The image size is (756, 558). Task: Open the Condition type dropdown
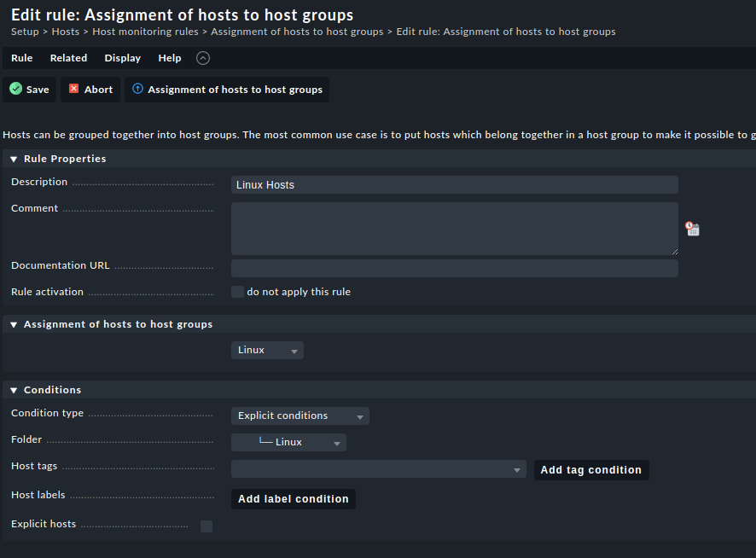click(299, 416)
